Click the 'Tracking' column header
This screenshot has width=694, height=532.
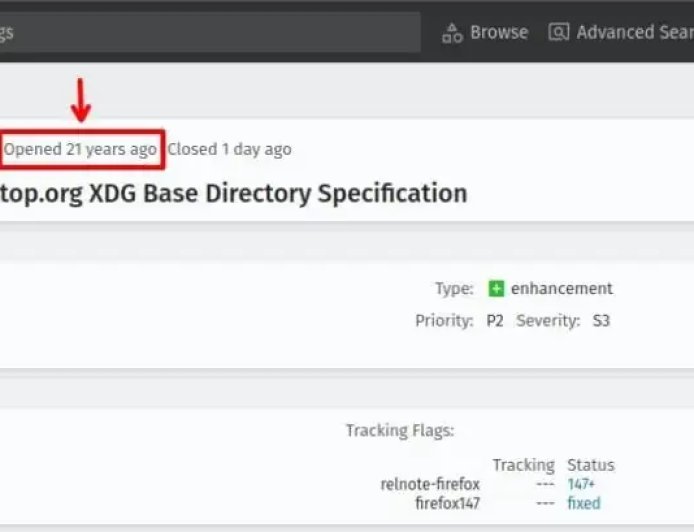[524, 465]
